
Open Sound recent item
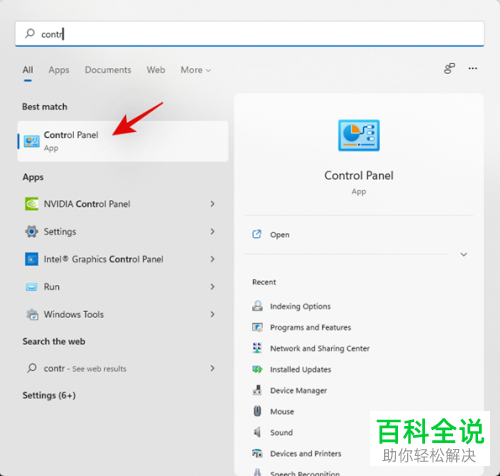(281, 432)
